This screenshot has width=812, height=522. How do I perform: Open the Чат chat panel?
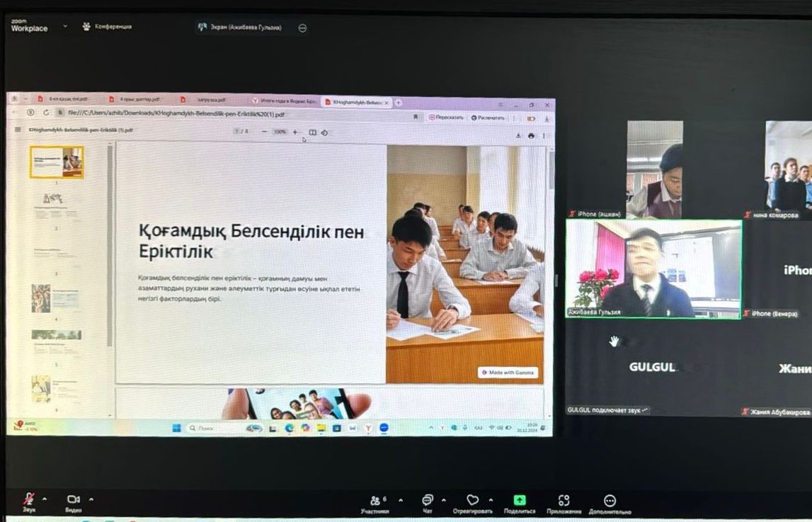427,504
